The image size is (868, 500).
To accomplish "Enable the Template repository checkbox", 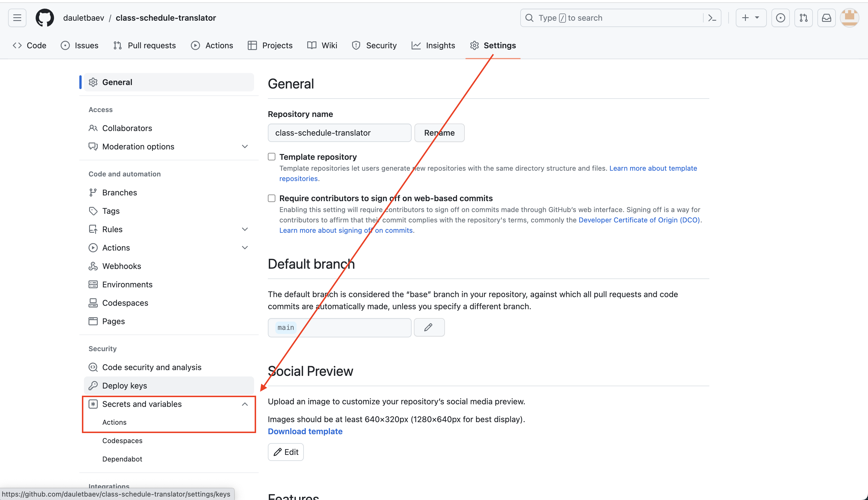I will tap(272, 157).
